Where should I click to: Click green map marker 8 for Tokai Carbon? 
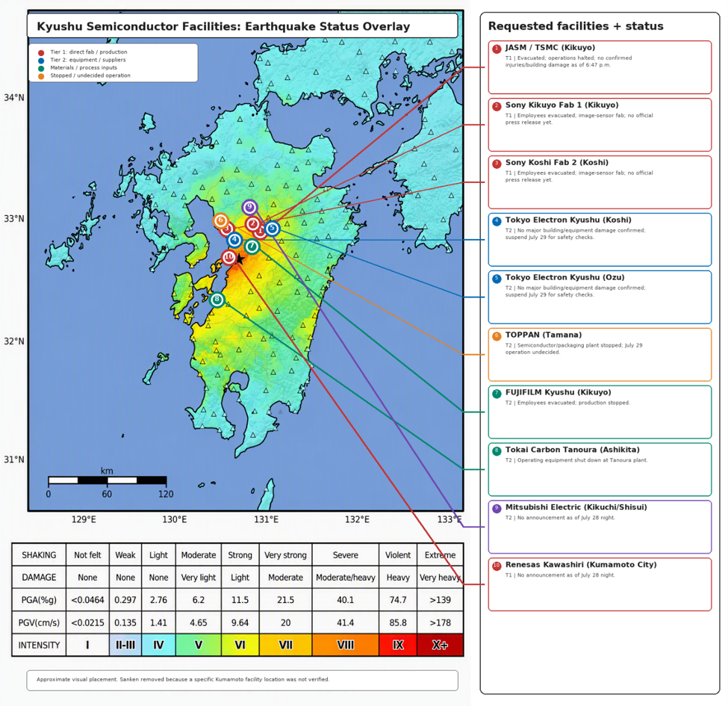217,300
